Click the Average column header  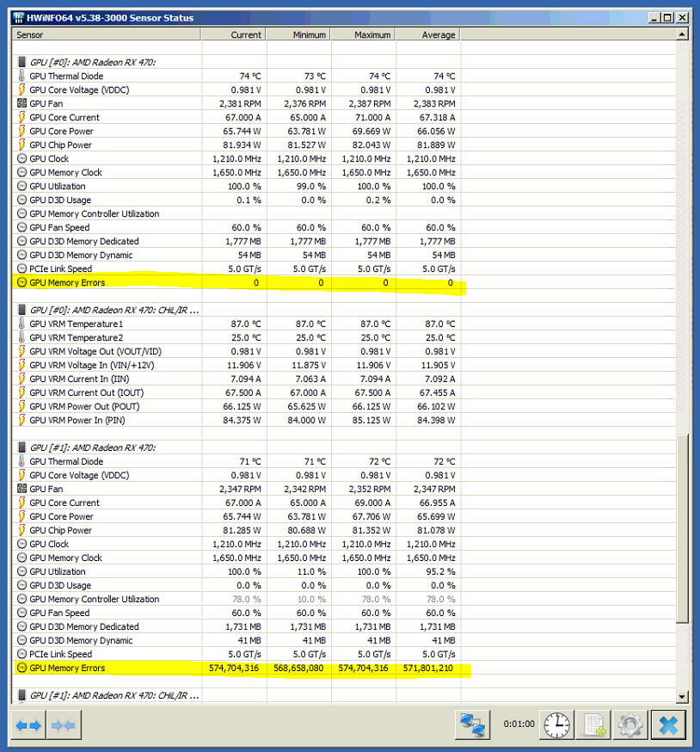[x=427, y=34]
